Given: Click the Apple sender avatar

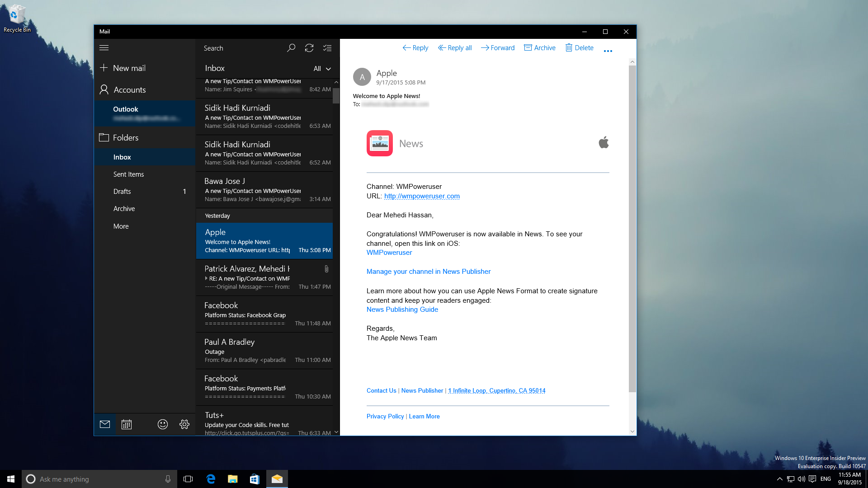Looking at the screenshot, I should tap(362, 77).
